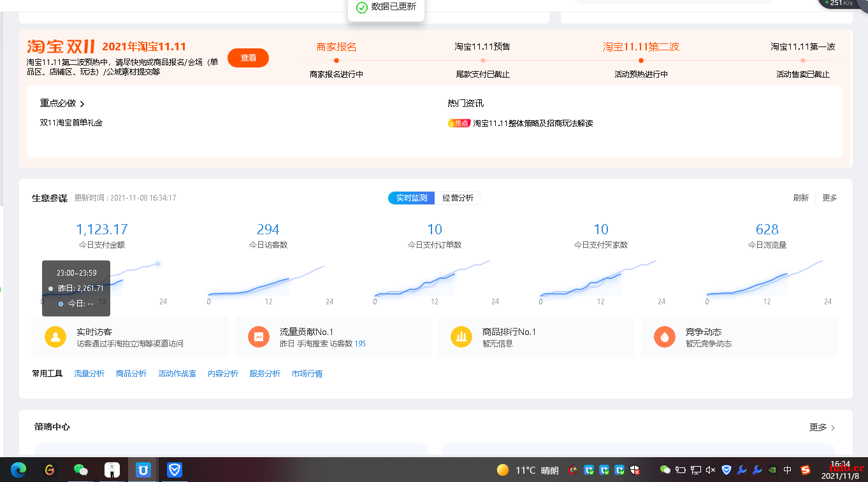The height and width of the screenshot is (482, 868).
Task: Open 淘宝11.11整体策略及招商玩法解读 article
Action: coord(533,123)
